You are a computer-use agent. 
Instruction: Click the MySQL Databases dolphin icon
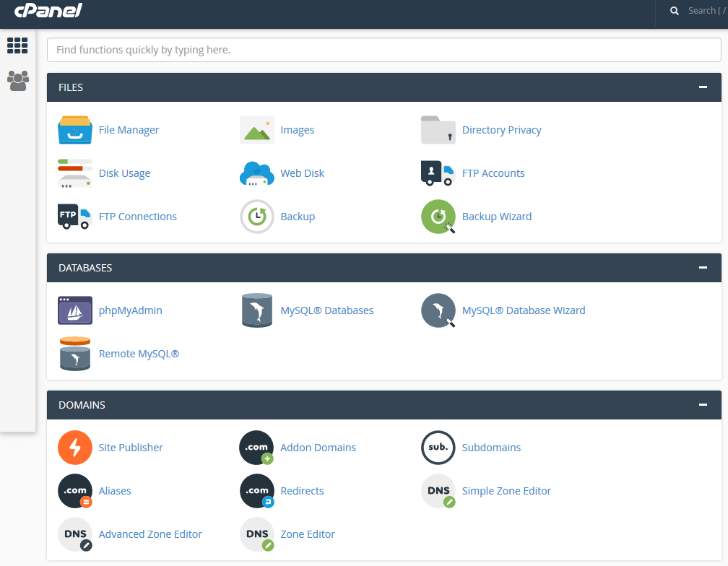tap(257, 310)
